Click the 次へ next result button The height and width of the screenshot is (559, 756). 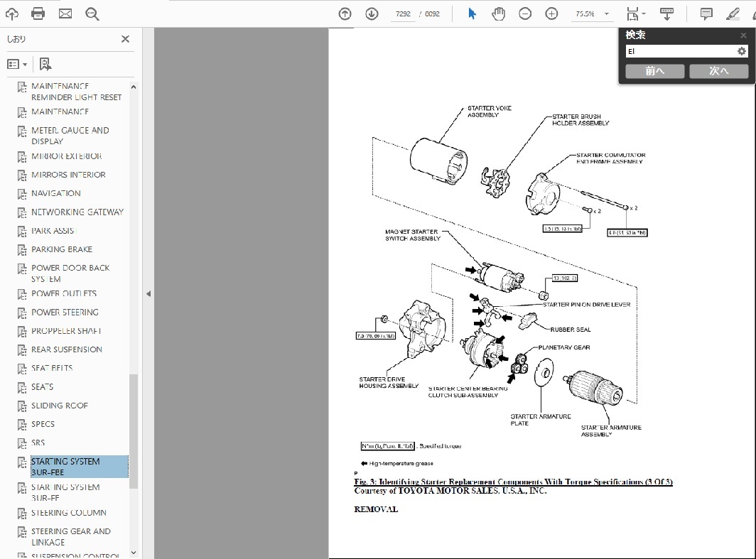[719, 71]
